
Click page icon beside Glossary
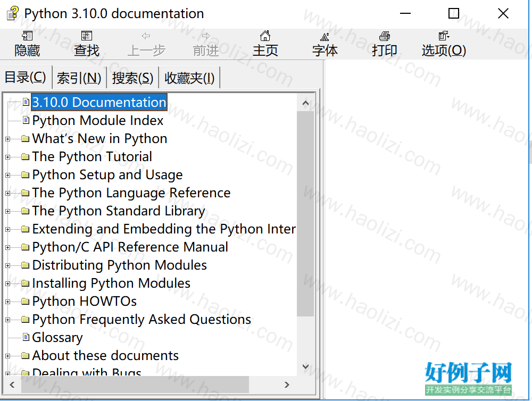click(26, 337)
